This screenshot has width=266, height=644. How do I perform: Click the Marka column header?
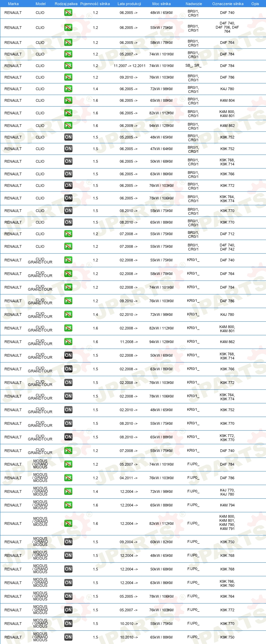pos(13,4)
